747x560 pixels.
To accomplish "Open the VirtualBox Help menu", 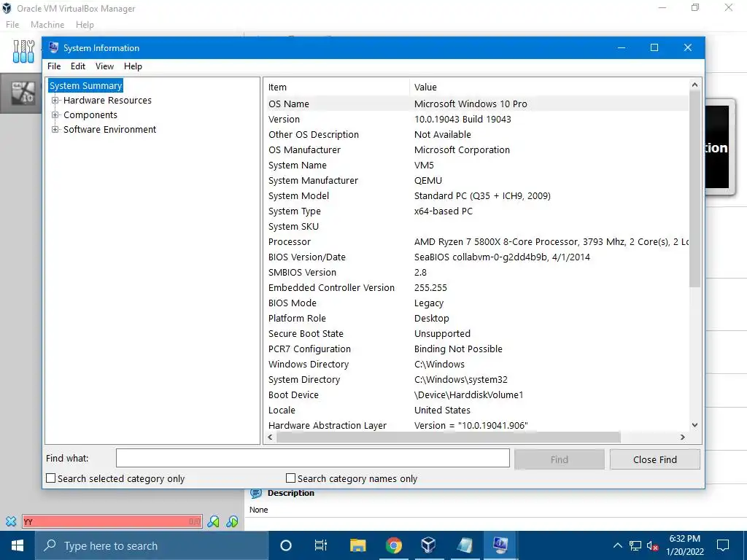I will [85, 25].
